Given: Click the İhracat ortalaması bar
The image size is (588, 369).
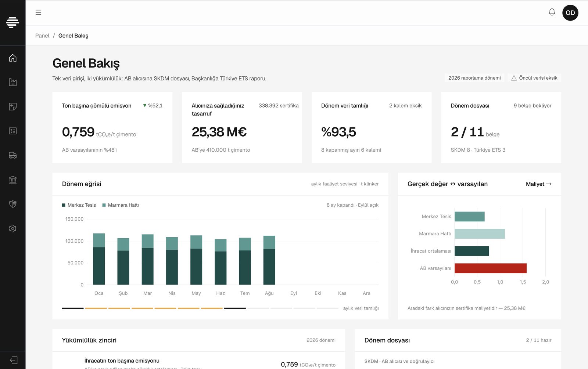Looking at the screenshot, I should (472, 251).
